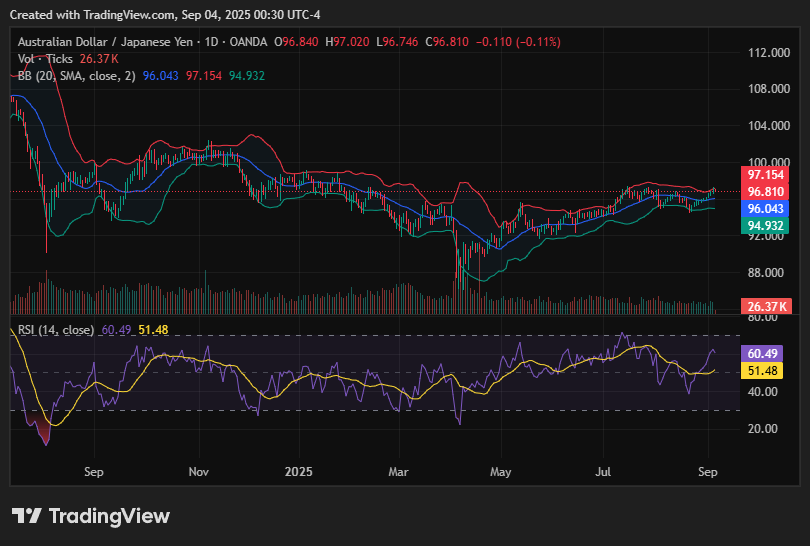Image resolution: width=810 pixels, height=546 pixels.
Task: Click the Sep label following Jul
Action: coord(708,472)
